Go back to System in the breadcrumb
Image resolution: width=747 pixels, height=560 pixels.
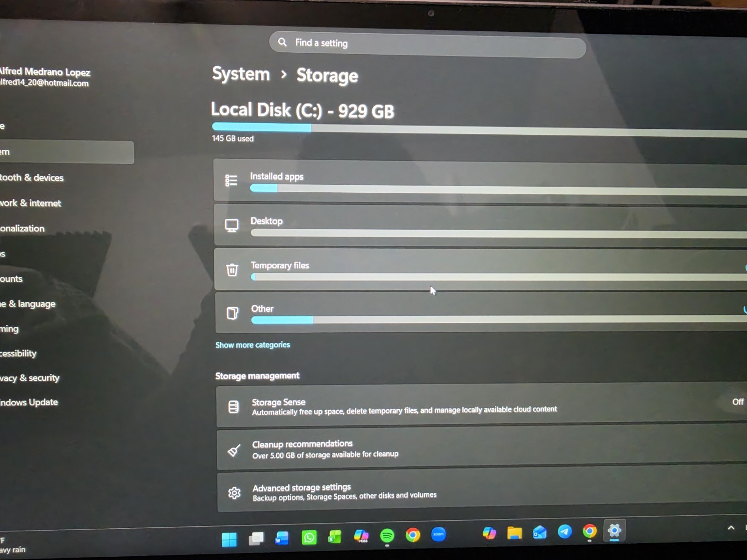pyautogui.click(x=241, y=74)
